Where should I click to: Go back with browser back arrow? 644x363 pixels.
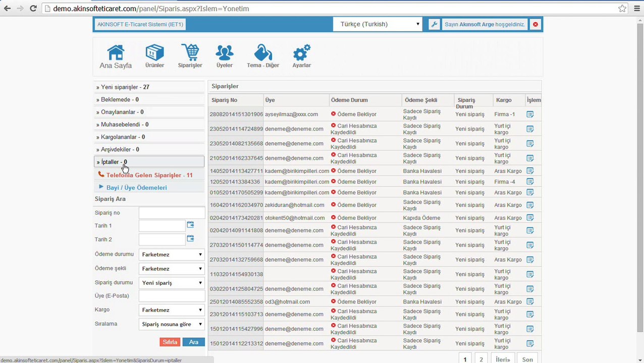7,9
